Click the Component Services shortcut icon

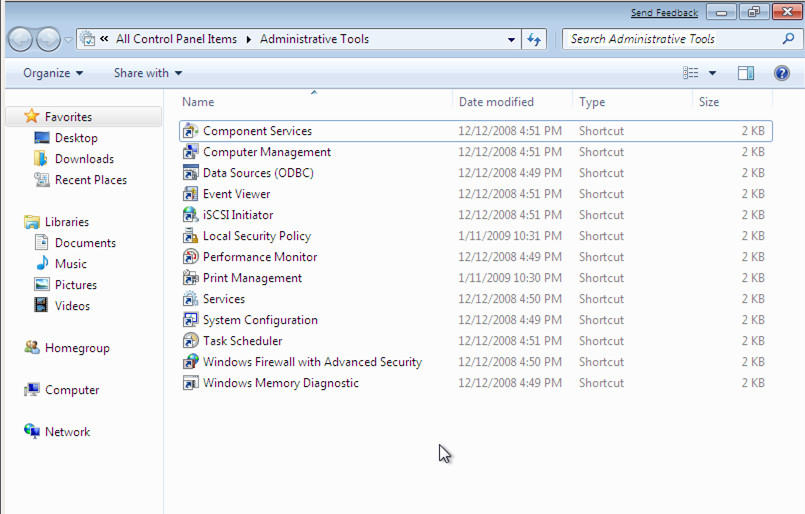click(190, 131)
